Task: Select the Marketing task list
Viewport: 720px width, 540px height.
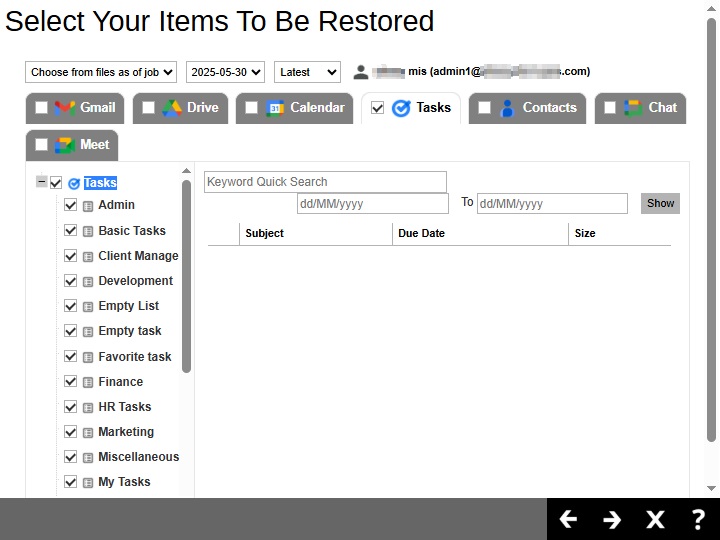Action: 126,432
